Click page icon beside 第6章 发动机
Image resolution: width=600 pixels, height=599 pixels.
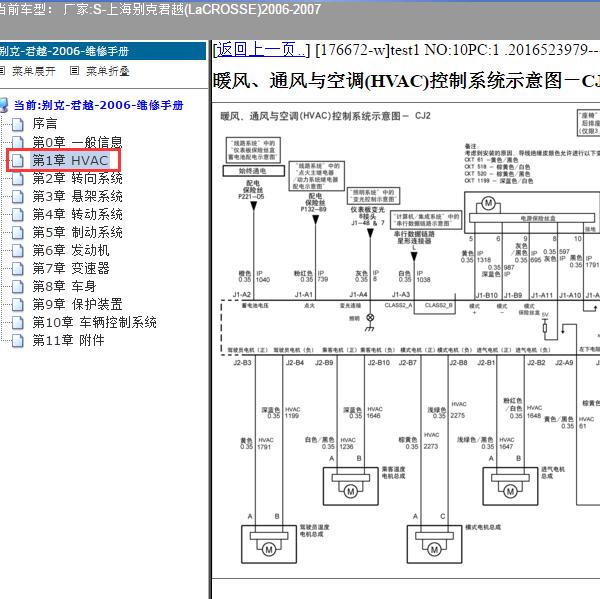pyautogui.click(x=18, y=250)
